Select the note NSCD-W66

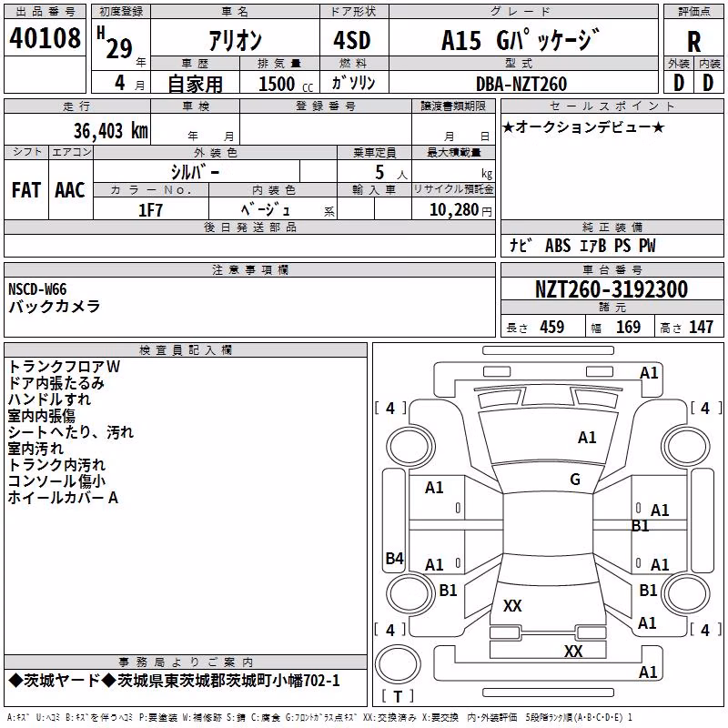pos(37,289)
